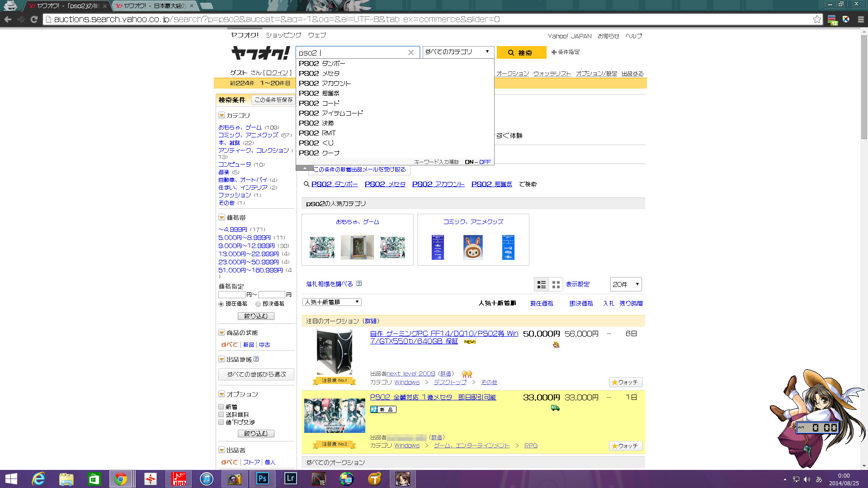The image size is (868, 488).
Task: Click help icon beside 出品地域
Action: coord(256,359)
